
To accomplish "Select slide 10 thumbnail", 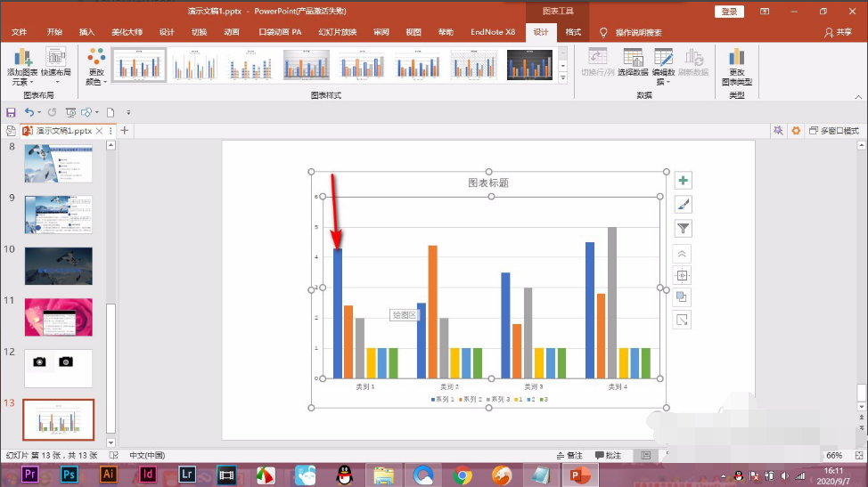I will pos(58,265).
